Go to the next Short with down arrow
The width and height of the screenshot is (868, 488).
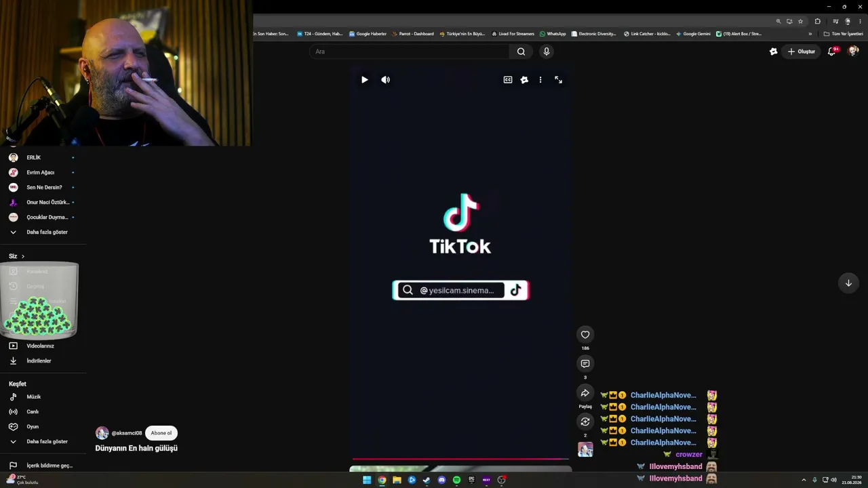[x=848, y=283]
